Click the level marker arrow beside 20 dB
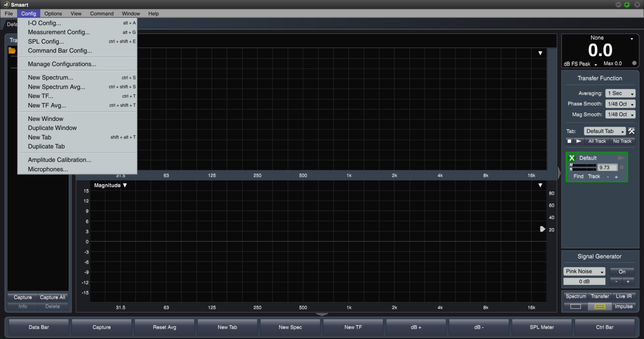This screenshot has width=644, height=339. point(542,229)
